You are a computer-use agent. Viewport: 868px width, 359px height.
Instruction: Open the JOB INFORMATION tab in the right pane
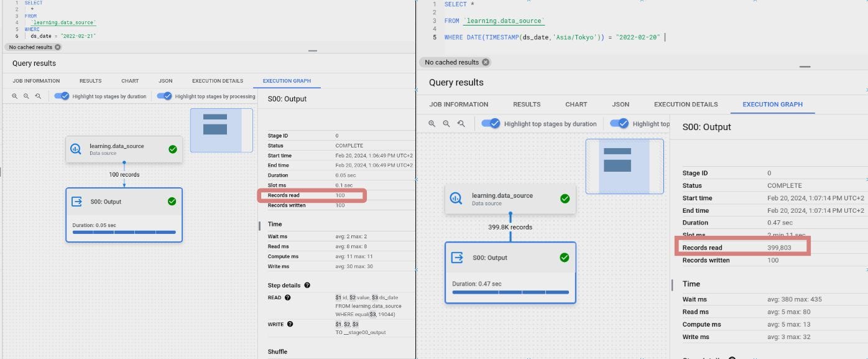coord(459,105)
